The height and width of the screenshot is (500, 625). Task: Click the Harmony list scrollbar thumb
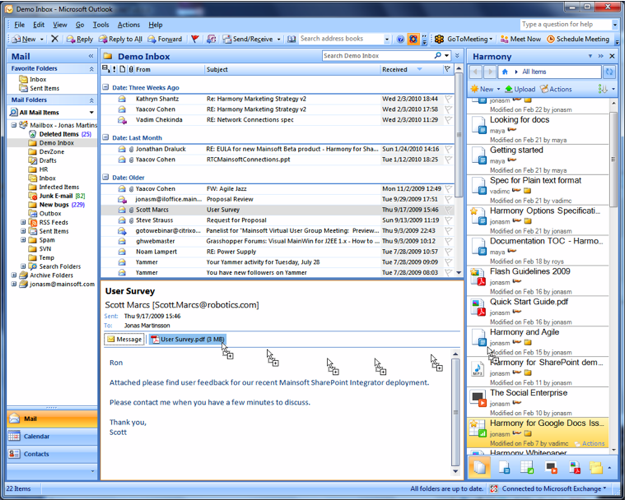point(613,159)
